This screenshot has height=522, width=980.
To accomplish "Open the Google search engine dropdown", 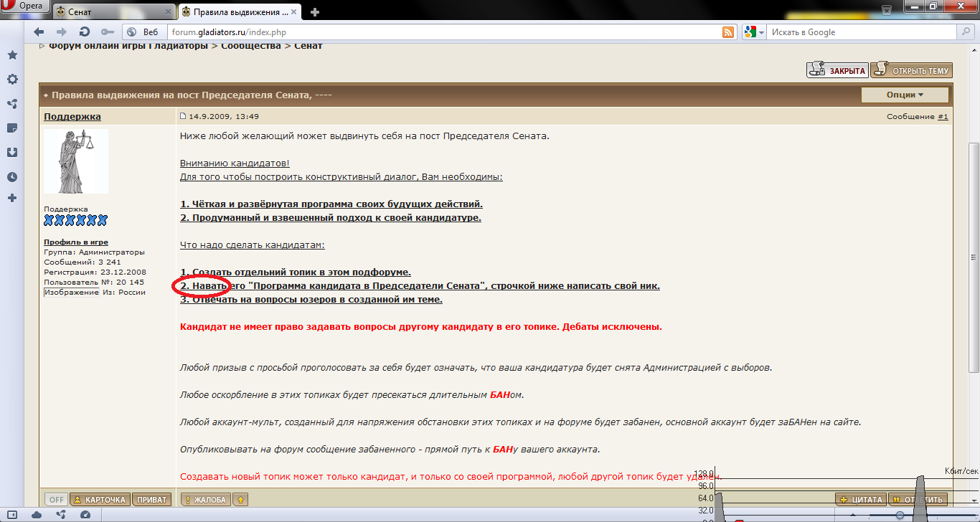I will (753, 32).
